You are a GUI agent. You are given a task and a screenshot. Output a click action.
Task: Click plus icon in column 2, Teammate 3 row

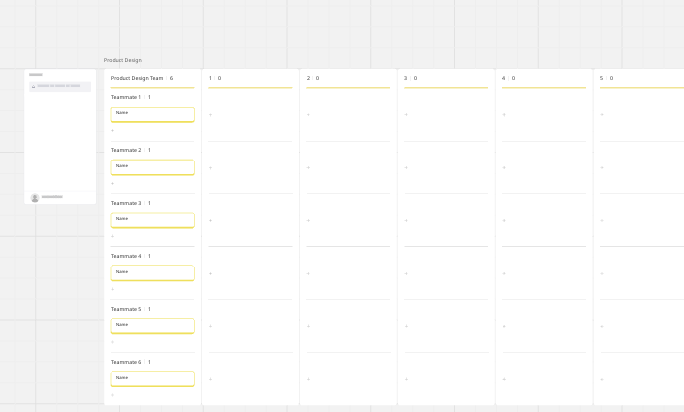308,220
